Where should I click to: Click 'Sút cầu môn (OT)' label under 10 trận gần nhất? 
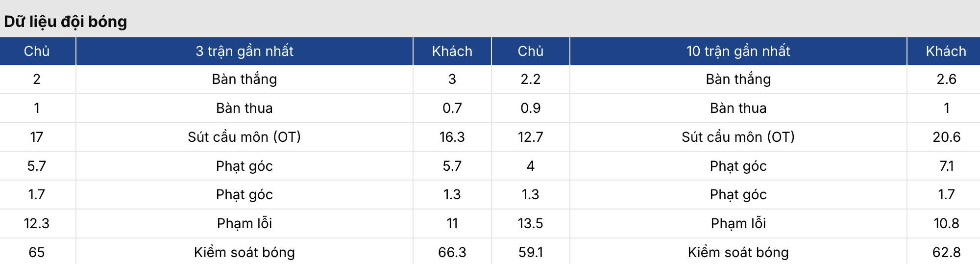coord(738,137)
